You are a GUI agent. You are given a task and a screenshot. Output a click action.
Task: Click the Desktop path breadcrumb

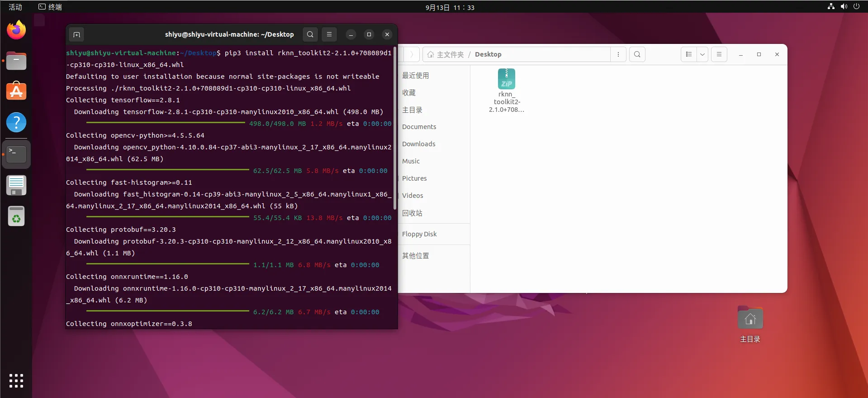(x=488, y=54)
